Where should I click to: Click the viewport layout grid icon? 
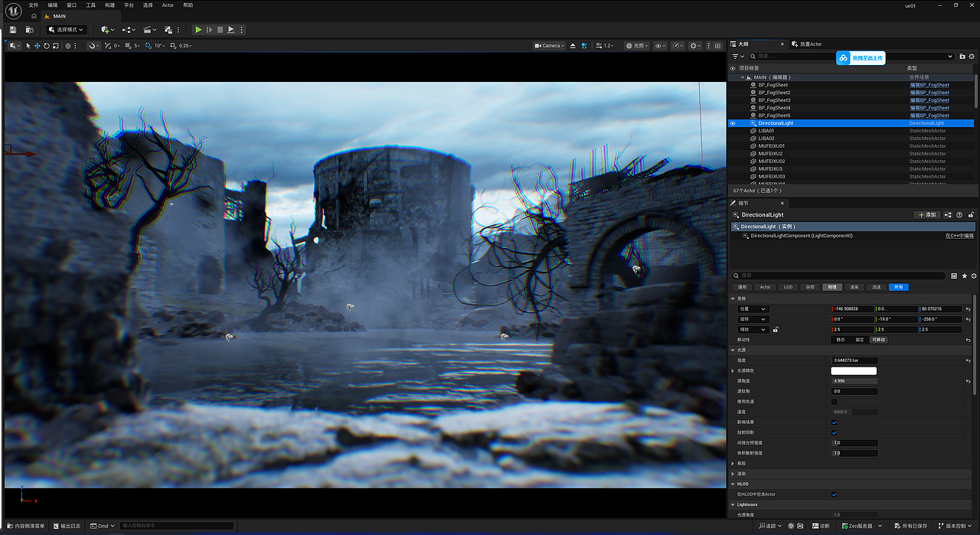pos(717,46)
